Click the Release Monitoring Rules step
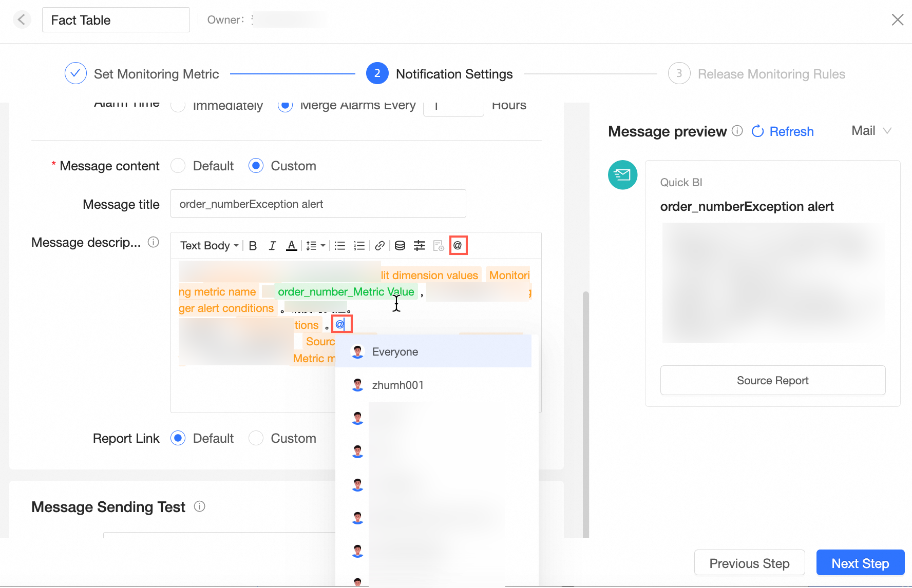The width and height of the screenshot is (912, 588). 756,74
